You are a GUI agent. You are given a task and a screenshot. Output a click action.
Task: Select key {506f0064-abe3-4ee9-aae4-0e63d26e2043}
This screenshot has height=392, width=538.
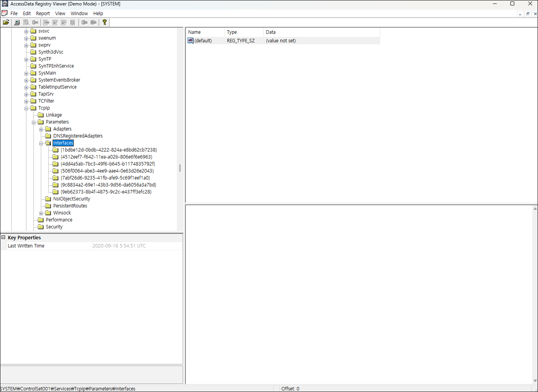pos(107,171)
